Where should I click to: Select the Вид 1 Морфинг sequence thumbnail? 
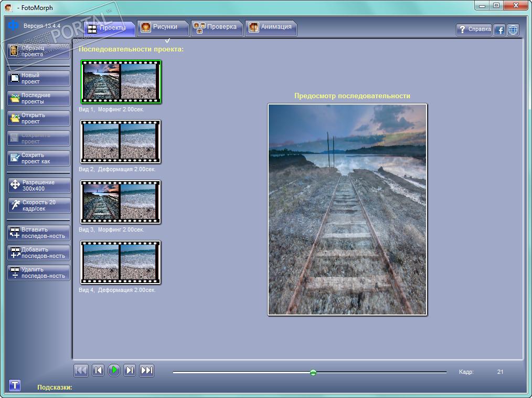pos(121,81)
